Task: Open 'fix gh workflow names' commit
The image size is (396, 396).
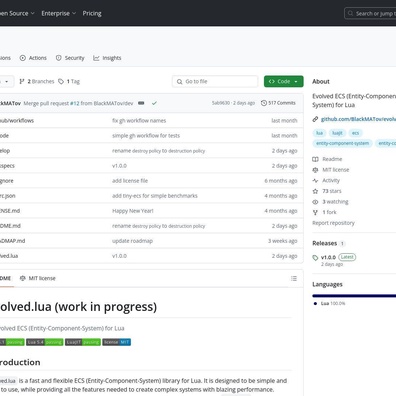Action: point(139,121)
